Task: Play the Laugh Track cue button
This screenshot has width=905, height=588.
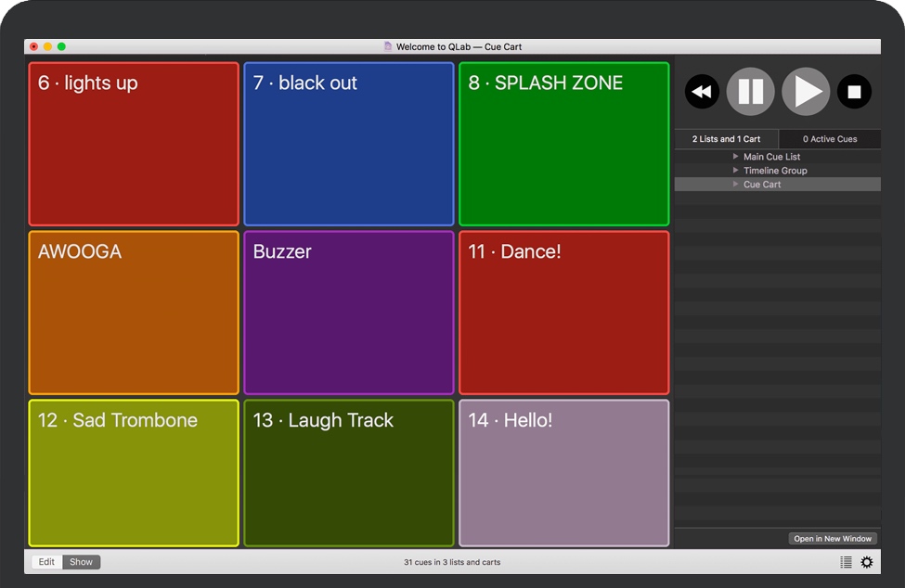Action: (348, 473)
